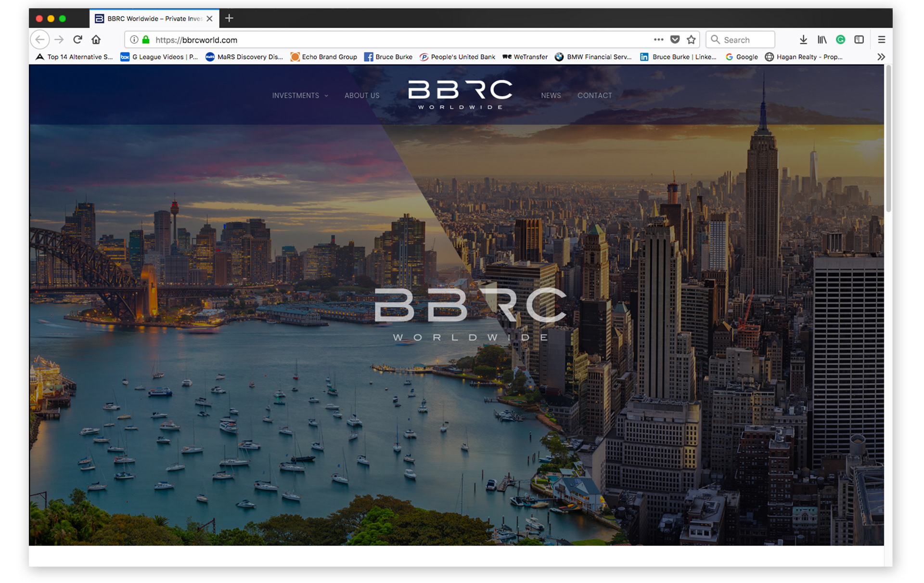This screenshot has height=583, width=924.
Task: Reload the page with the refresh icon
Action: [77, 39]
